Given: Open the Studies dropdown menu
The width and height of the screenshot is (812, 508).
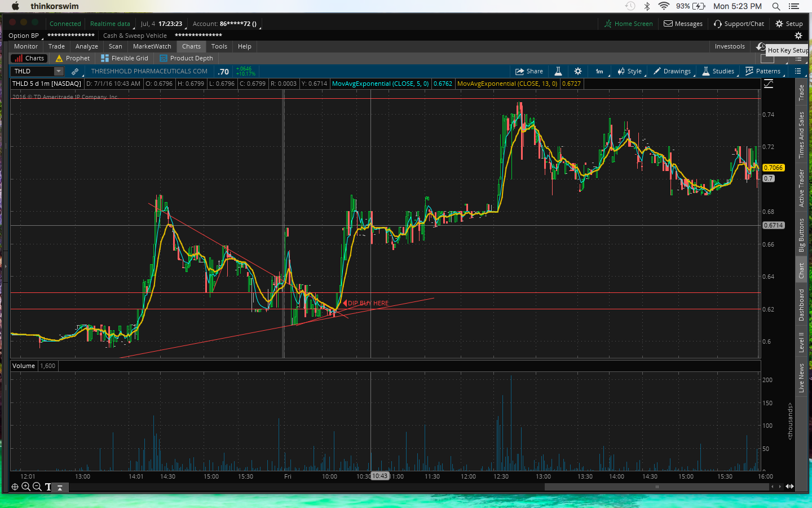Looking at the screenshot, I should (718, 71).
